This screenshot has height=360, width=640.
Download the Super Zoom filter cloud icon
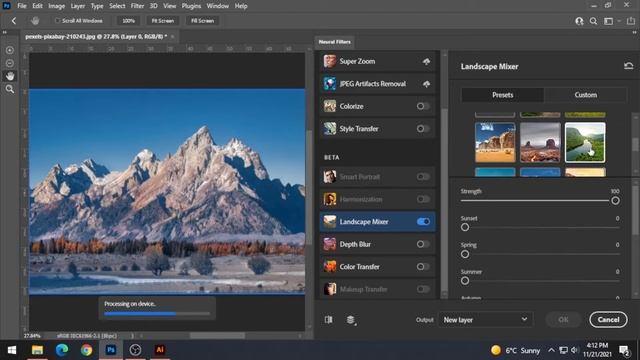[426, 61]
